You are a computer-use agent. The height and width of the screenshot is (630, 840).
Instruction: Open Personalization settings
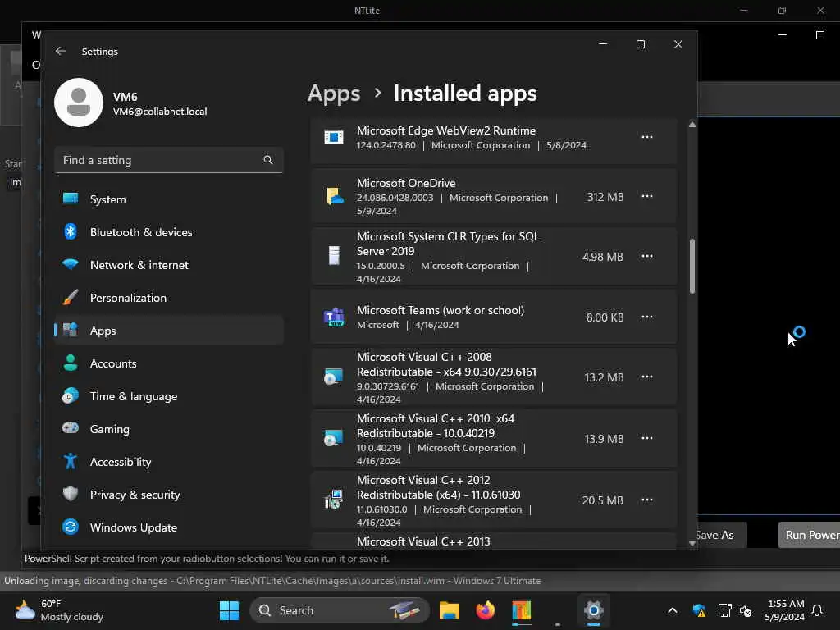[x=169, y=297]
